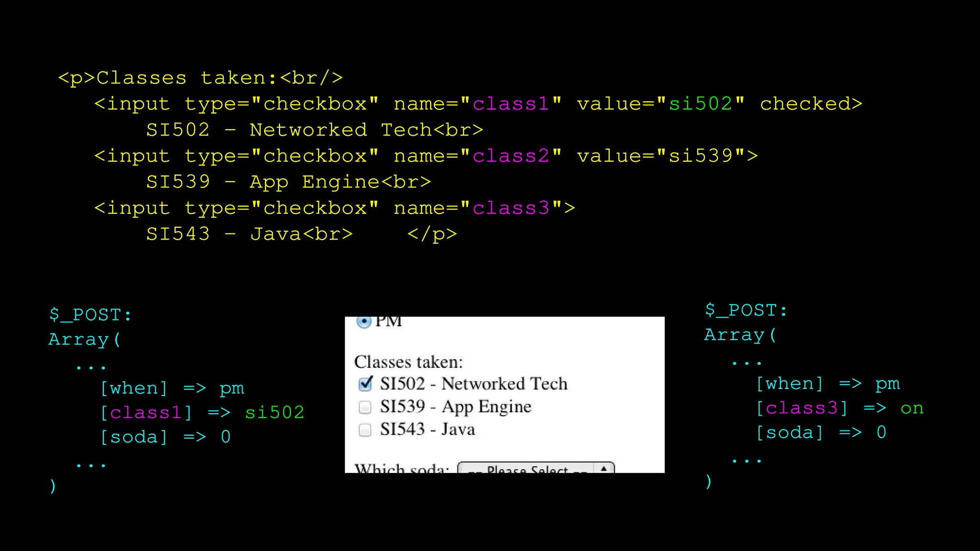The height and width of the screenshot is (551, 980).
Task: Click the 'SI543 - Java' form label
Action: [x=427, y=430]
